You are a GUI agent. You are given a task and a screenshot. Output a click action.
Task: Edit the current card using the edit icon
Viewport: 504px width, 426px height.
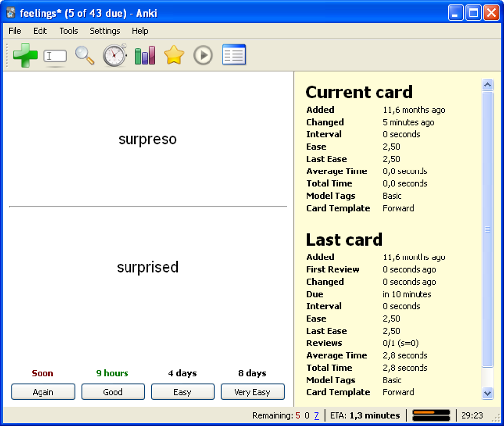[x=55, y=55]
